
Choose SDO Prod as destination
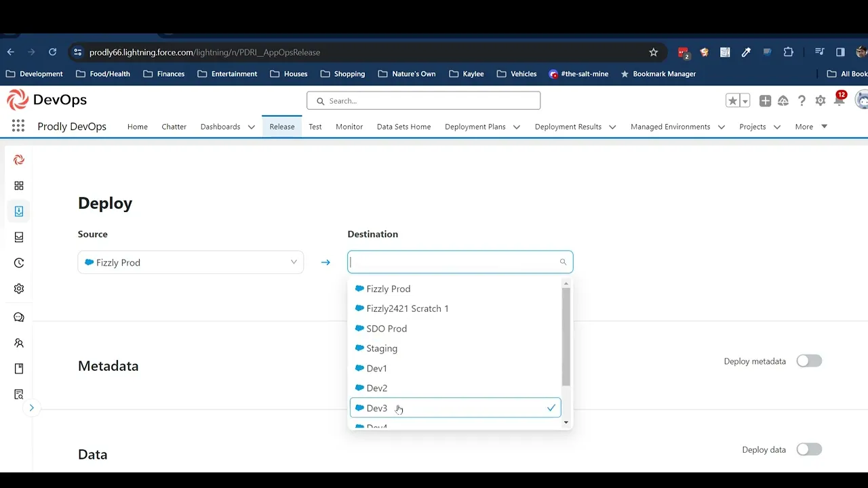[455, 329]
